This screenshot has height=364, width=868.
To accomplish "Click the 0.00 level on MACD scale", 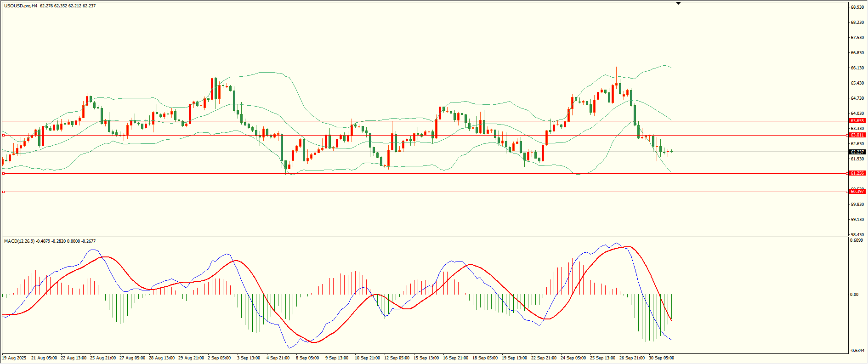I will click(854, 295).
